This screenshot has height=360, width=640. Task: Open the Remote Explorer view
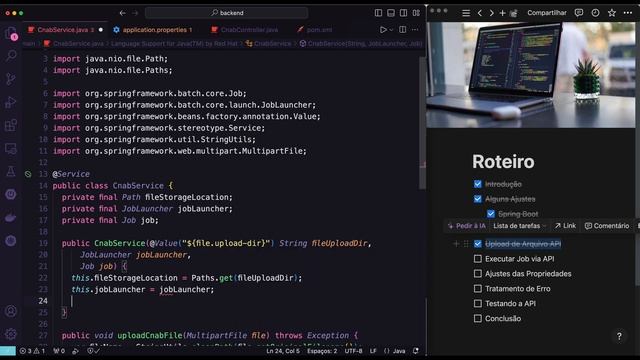11,148
